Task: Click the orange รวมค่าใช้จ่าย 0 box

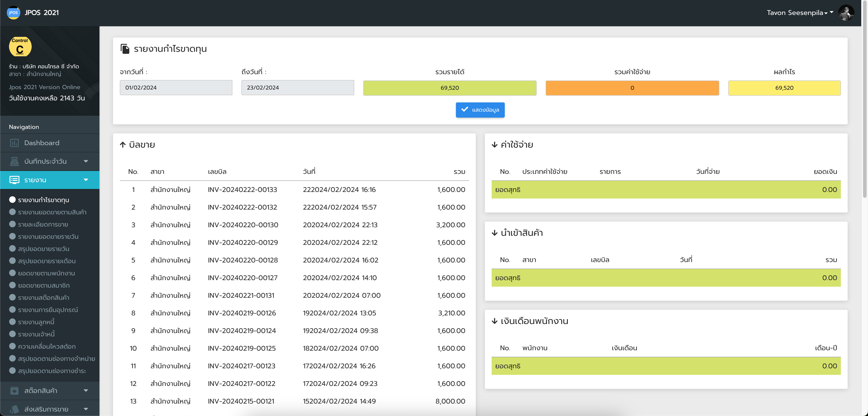Action: pos(632,88)
